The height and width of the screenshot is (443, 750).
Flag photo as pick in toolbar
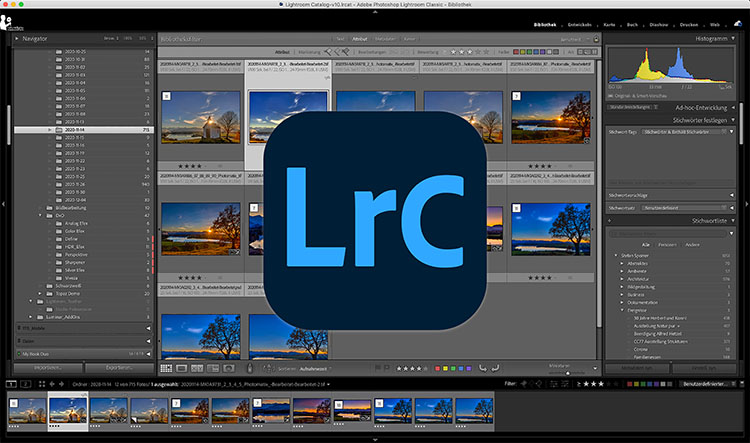click(378, 368)
